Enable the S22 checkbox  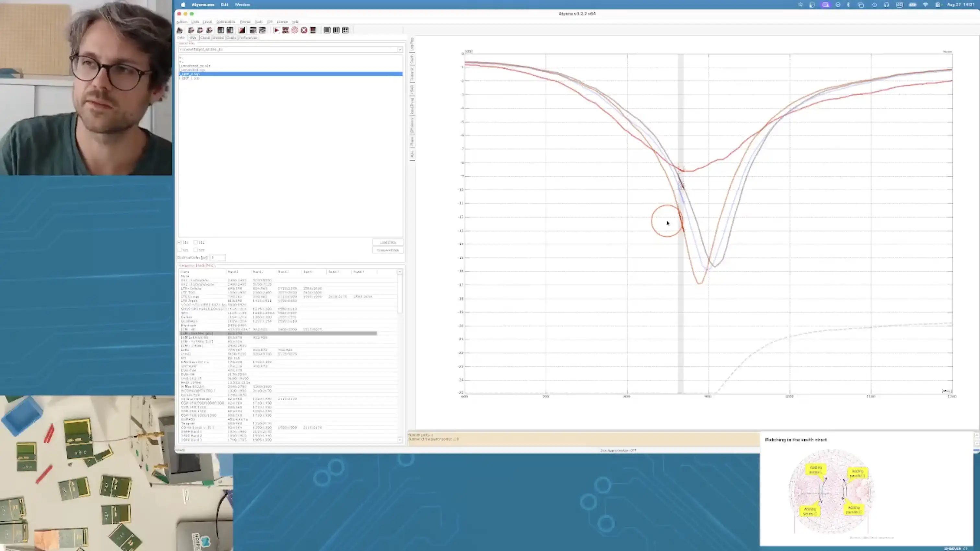(195, 250)
